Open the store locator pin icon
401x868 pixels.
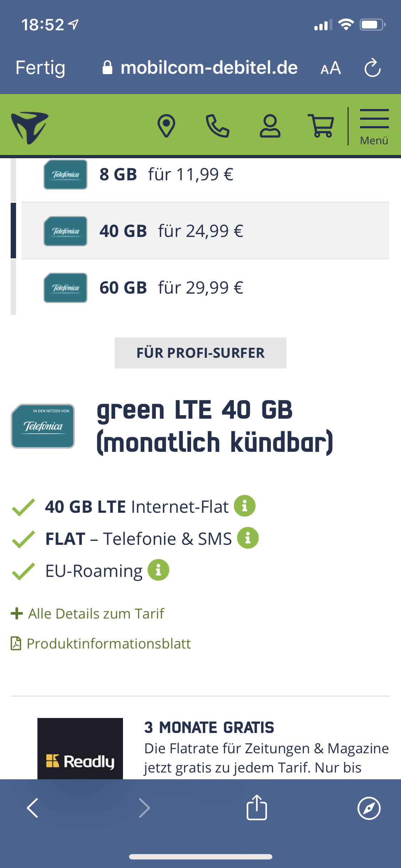click(x=166, y=126)
